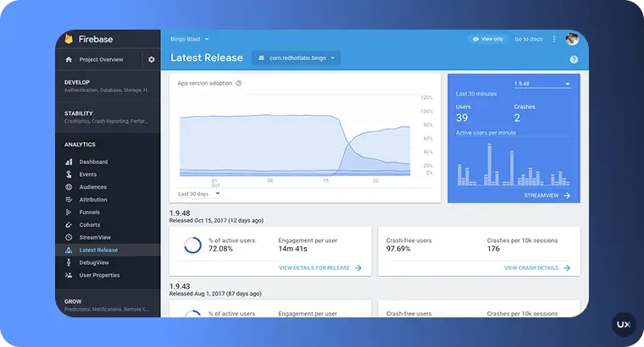Collapse the ANALYTICS section header

coord(80,145)
